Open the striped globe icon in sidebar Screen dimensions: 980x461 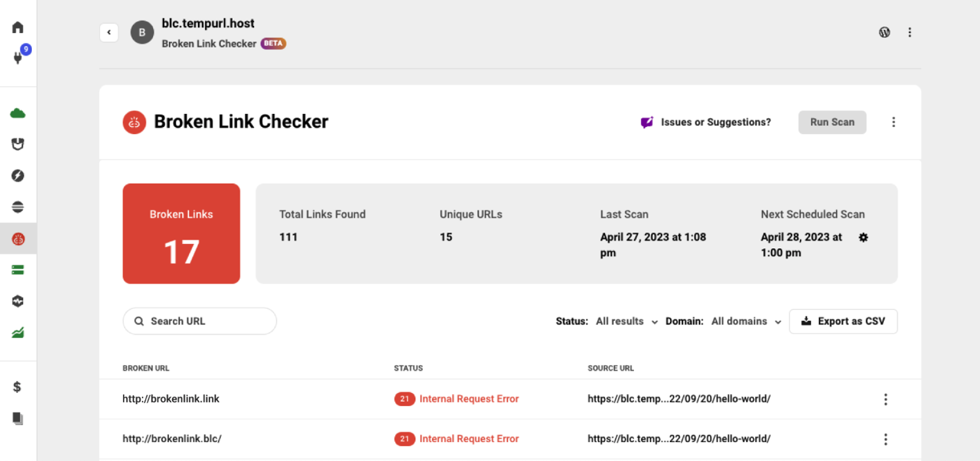pyautogui.click(x=18, y=207)
